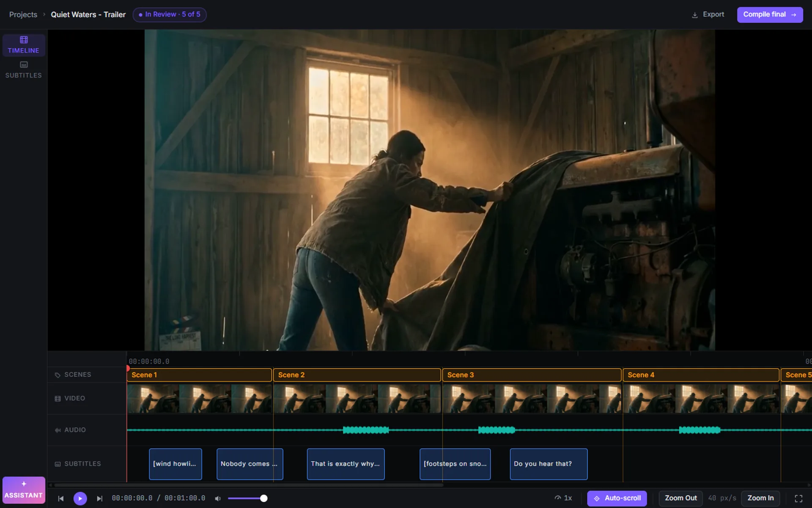The image size is (812, 508).
Task: Toggle Auto-scroll off
Action: point(617,498)
